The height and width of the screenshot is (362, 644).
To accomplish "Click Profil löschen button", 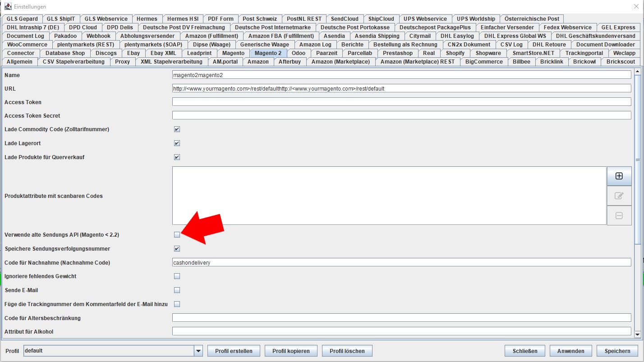I will pos(348,351).
